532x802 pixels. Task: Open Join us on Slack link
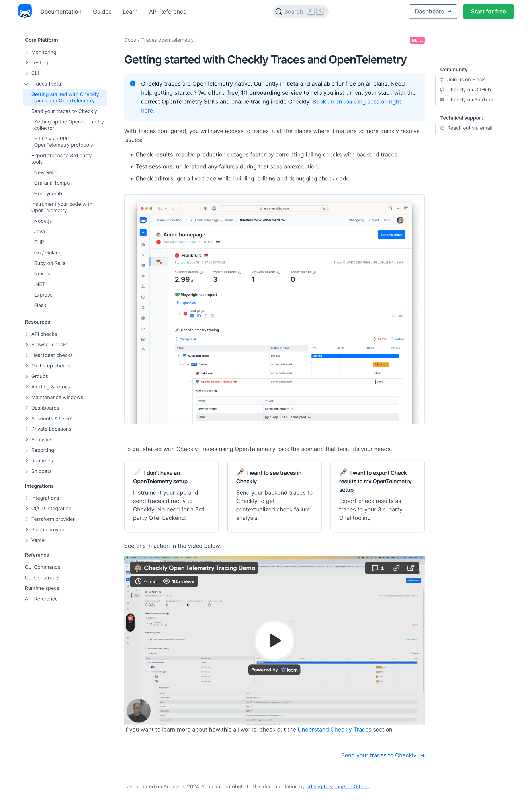coord(465,80)
